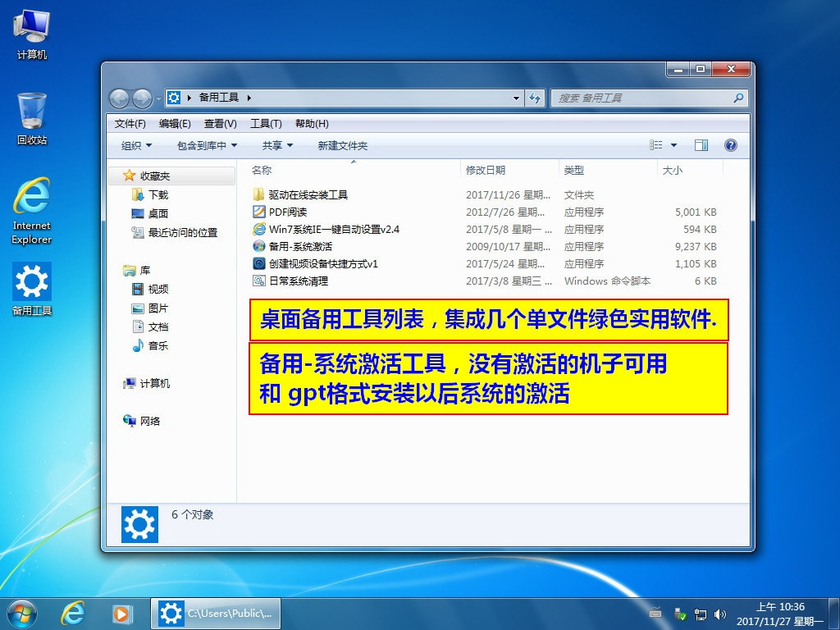Open Windows Media Player taskbar icon
Viewport: 840px width, 630px height.
point(121,614)
